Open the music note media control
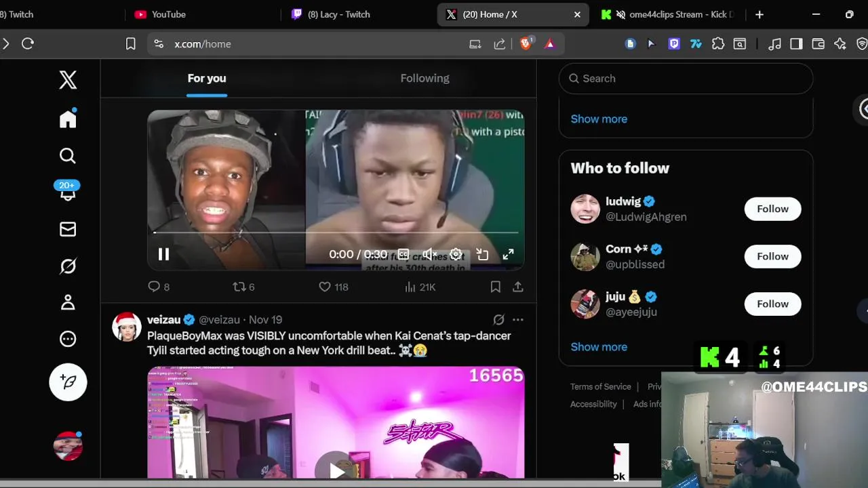 pos(774,43)
